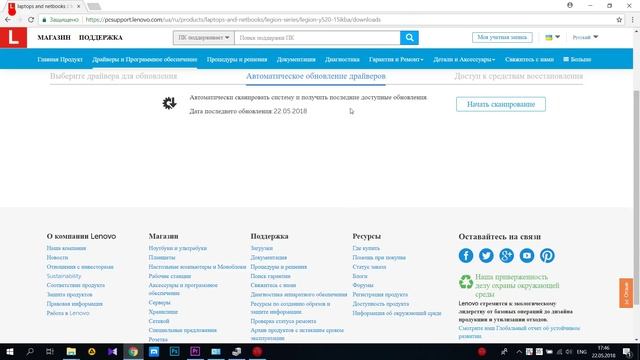640x360 pixels.
Task: Open the Работа в Lenovo footer link
Action: point(68,313)
